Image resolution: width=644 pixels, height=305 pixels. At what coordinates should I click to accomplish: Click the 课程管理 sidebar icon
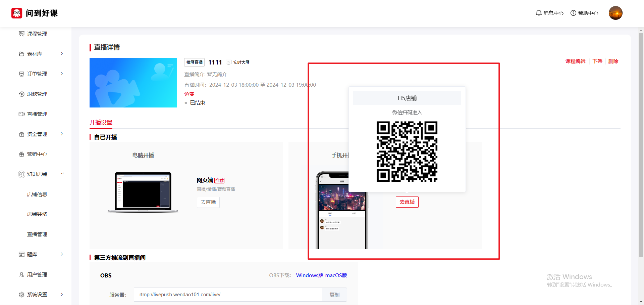tap(21, 34)
